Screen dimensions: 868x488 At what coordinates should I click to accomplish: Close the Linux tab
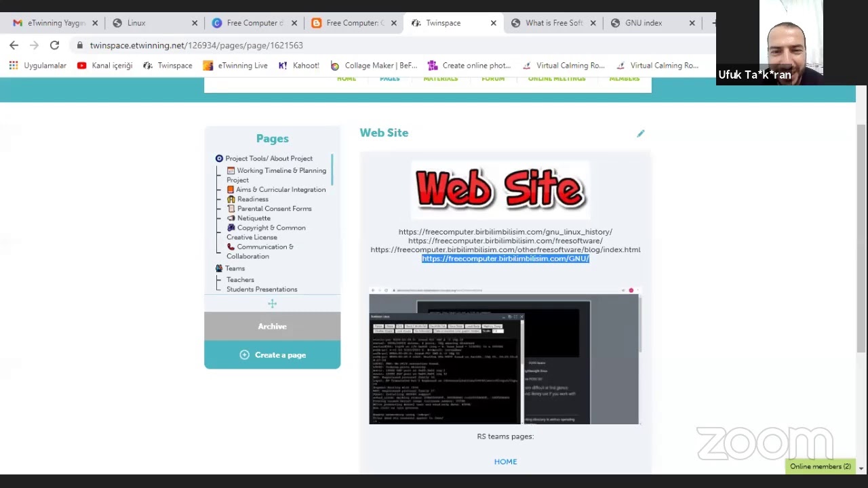coord(195,23)
